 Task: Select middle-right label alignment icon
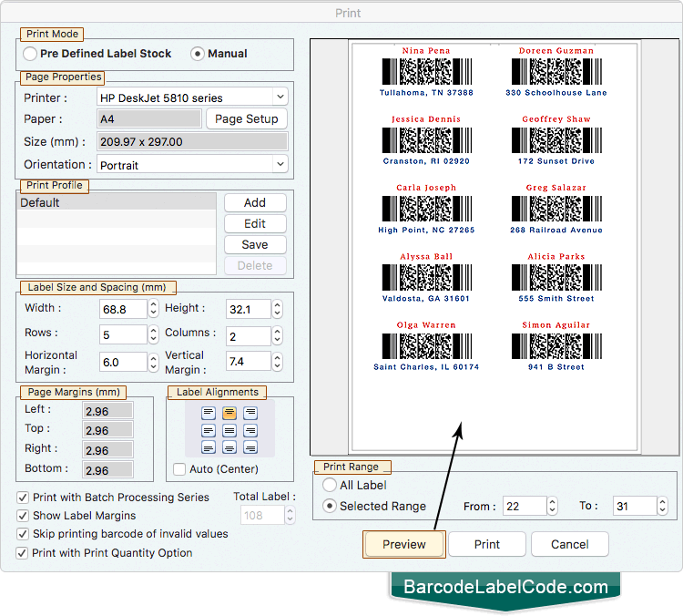(250, 431)
